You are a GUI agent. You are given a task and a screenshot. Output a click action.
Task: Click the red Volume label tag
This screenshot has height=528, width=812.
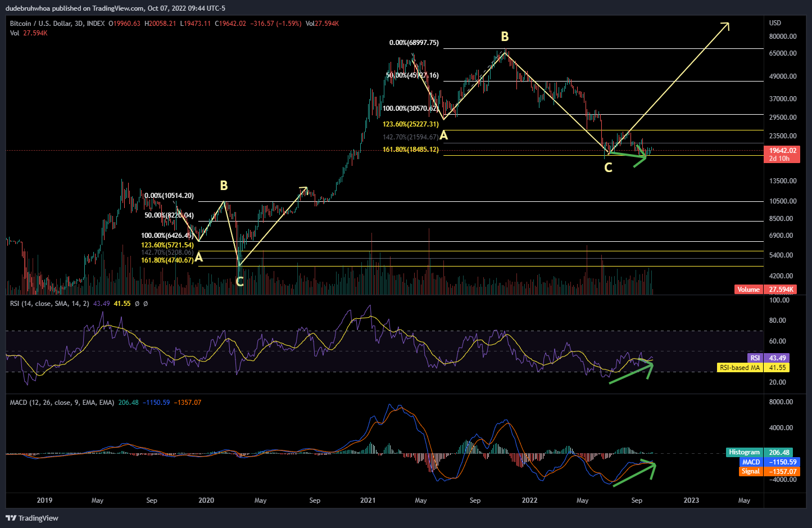click(x=749, y=290)
